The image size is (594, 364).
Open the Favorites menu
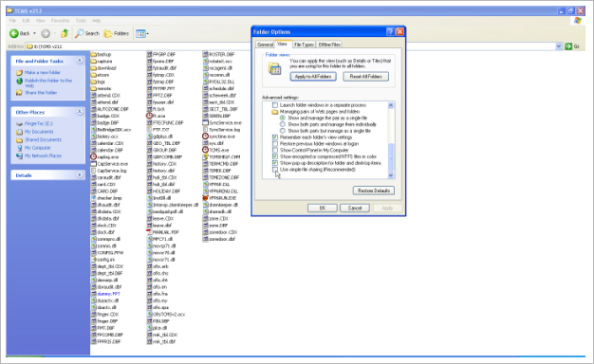60,21
